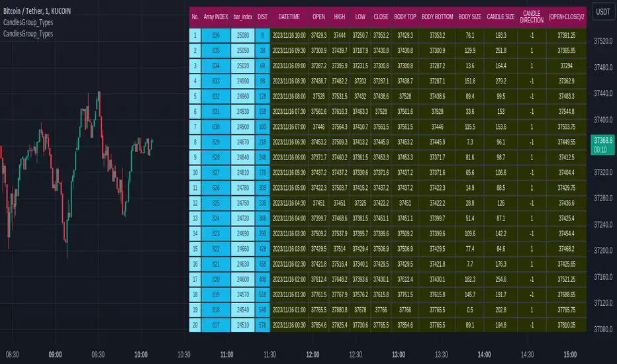Click the Array INDEX column header

216,16
